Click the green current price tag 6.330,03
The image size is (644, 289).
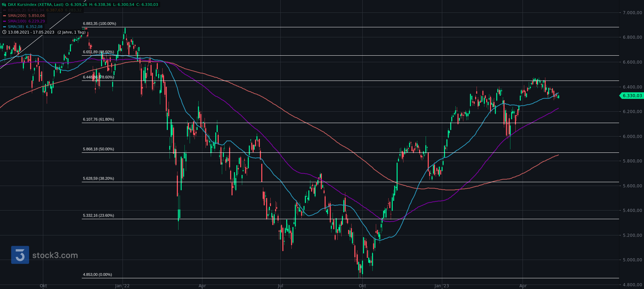click(x=631, y=96)
